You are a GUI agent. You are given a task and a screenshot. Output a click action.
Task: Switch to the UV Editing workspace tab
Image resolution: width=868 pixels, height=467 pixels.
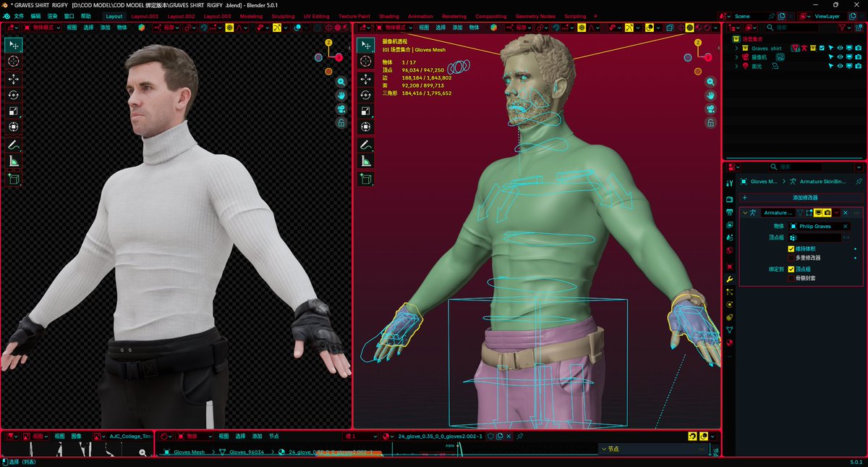(x=316, y=16)
